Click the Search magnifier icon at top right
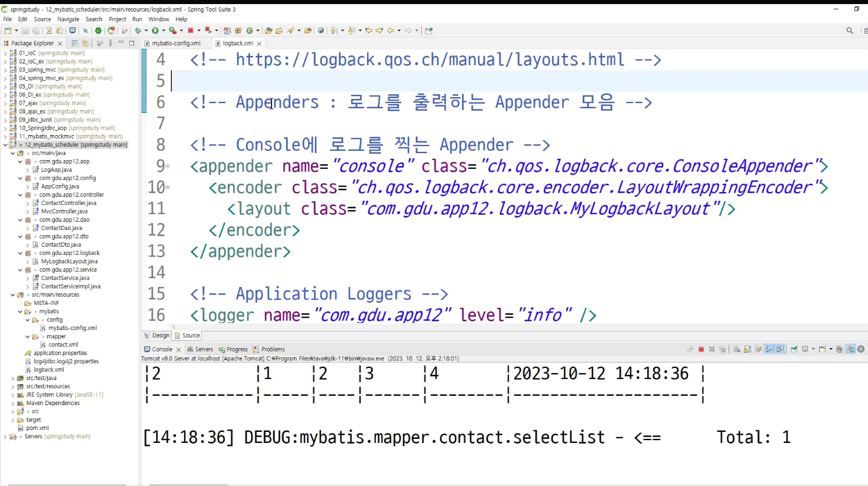868x486 pixels. coord(850,30)
